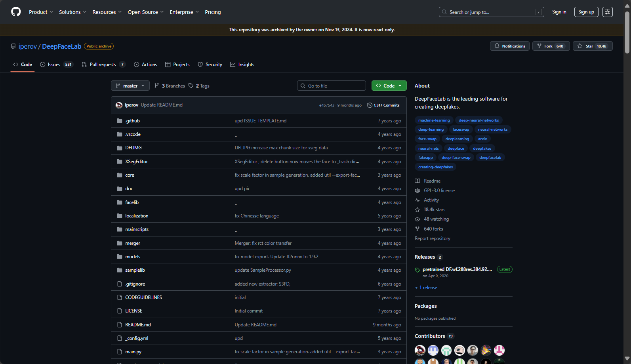The image size is (631, 364).
Task: Click the Report repository link
Action: [433, 238]
